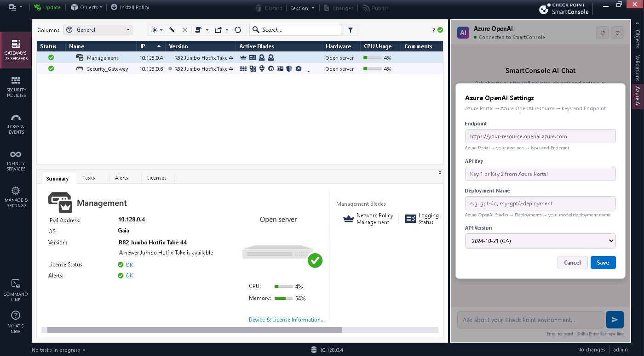Click the Network Policy Management blade icon
The width and height of the screenshot is (644, 356).
tap(349, 219)
